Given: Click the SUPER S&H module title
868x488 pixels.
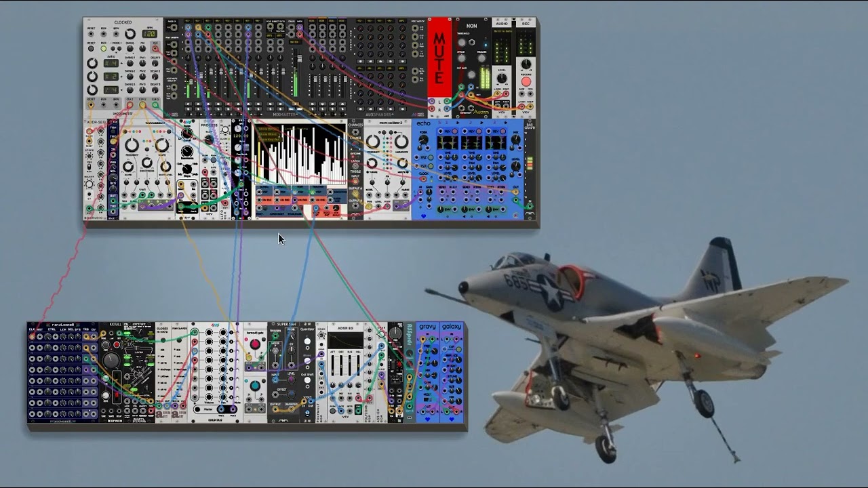Looking at the screenshot, I should [286, 324].
